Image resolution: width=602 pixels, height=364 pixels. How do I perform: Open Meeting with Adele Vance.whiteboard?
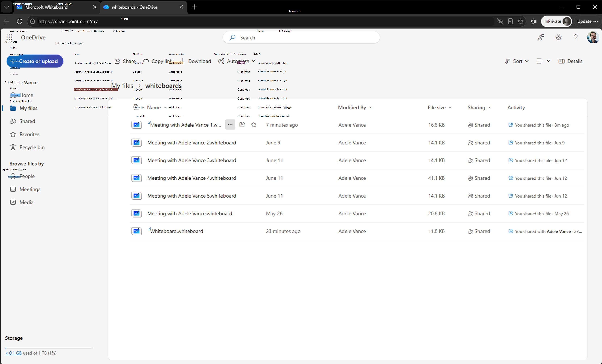190,213
